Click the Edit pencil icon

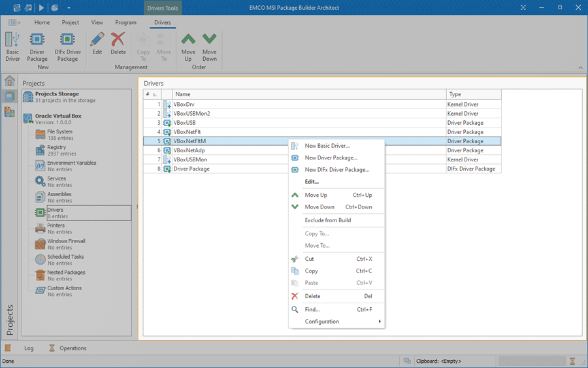tap(97, 39)
